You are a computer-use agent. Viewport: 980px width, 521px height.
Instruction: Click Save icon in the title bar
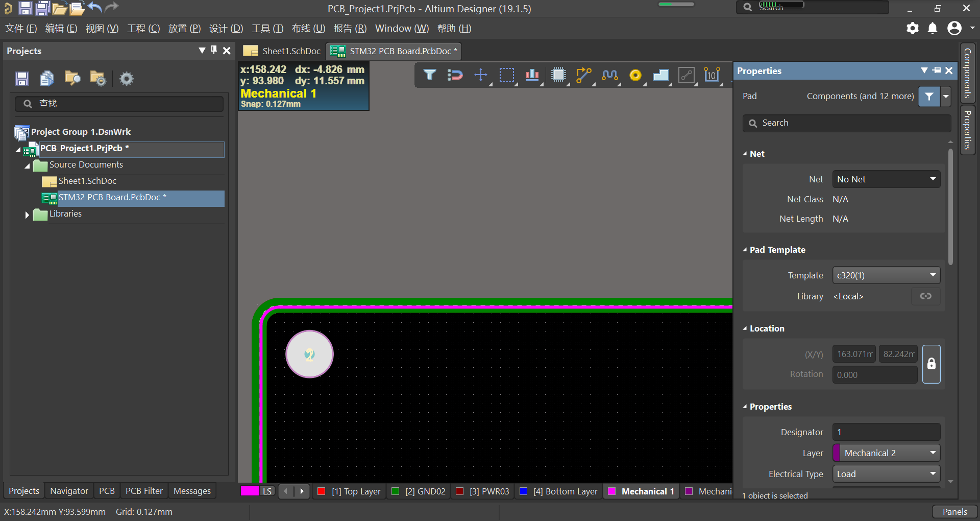click(x=25, y=8)
